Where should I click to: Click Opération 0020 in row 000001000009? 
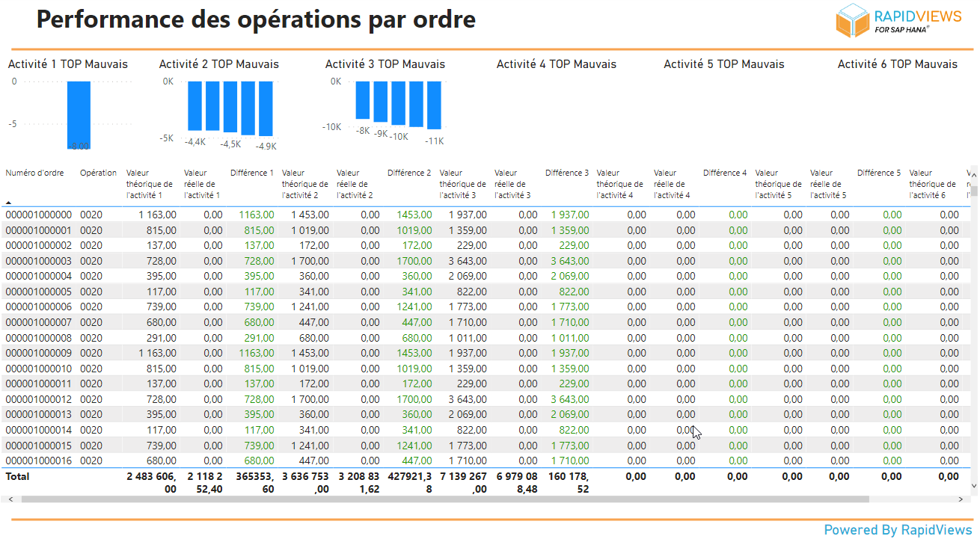coord(91,353)
